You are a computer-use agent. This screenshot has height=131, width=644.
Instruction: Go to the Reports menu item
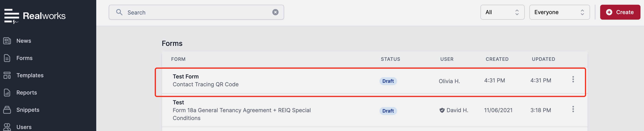[27, 93]
